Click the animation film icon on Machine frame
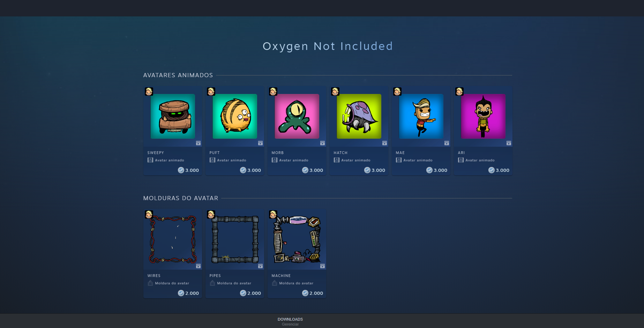This screenshot has height=328, width=644. coord(322,266)
